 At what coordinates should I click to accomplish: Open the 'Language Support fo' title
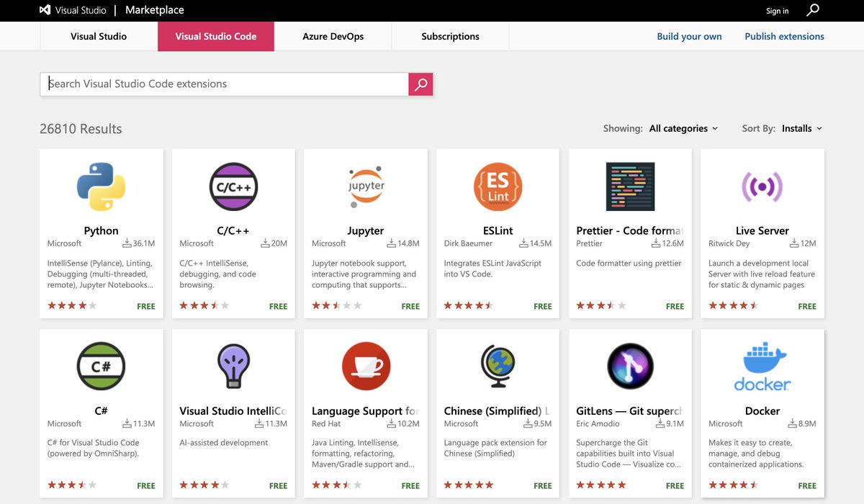point(365,411)
